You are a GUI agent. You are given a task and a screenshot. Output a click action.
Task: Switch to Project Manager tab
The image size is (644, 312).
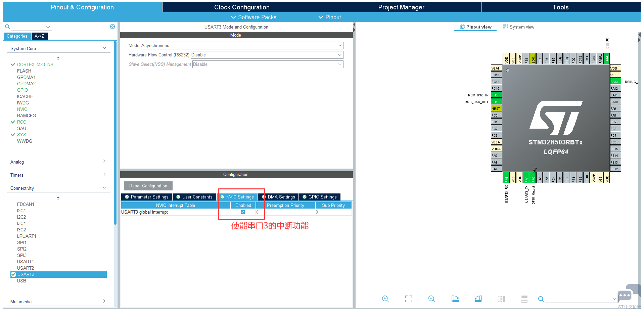pos(401,7)
